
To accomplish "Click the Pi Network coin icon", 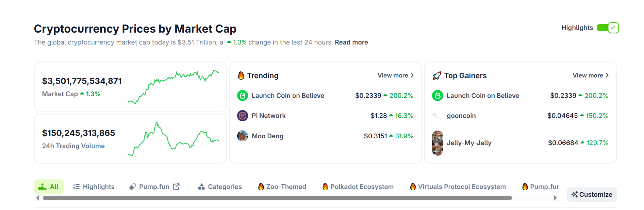I will (x=243, y=116).
